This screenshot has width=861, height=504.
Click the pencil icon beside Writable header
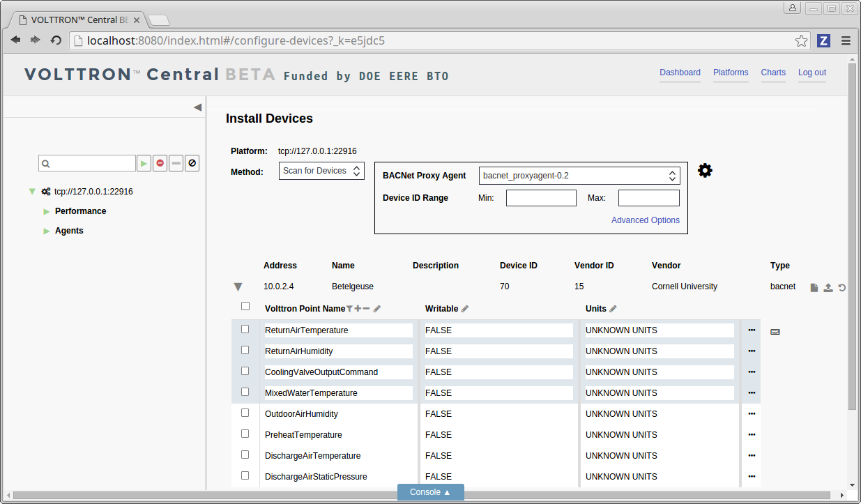pyautogui.click(x=465, y=309)
